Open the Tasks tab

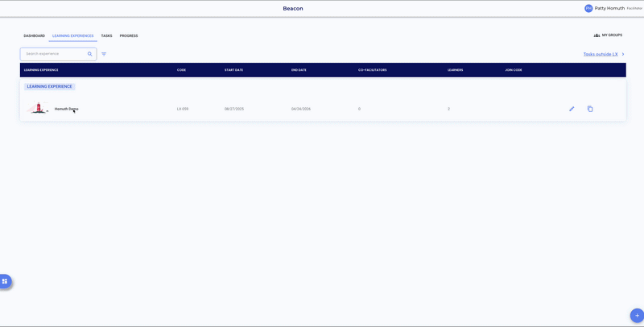coord(106,35)
